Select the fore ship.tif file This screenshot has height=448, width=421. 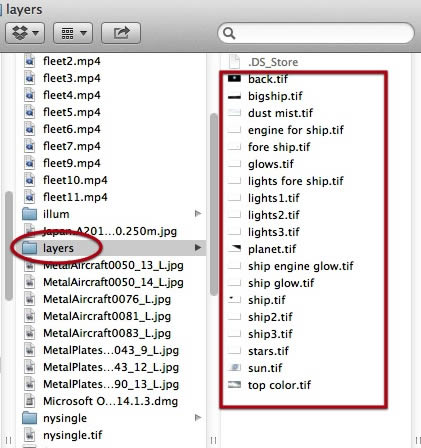coord(279,147)
